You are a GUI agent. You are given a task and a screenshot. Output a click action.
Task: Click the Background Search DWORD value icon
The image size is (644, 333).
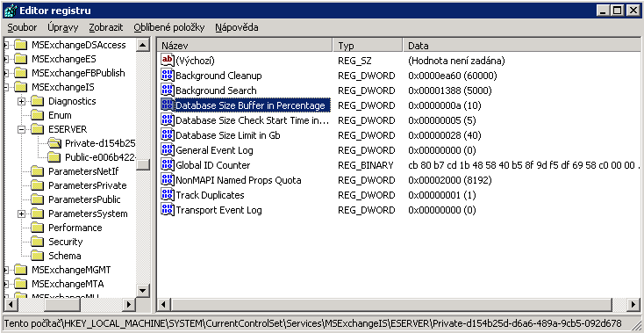pyautogui.click(x=168, y=90)
